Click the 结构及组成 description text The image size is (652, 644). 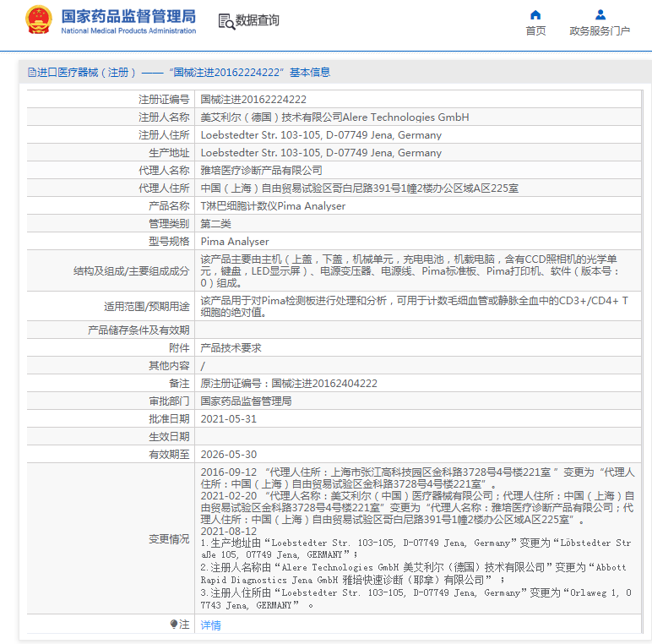coord(409,270)
